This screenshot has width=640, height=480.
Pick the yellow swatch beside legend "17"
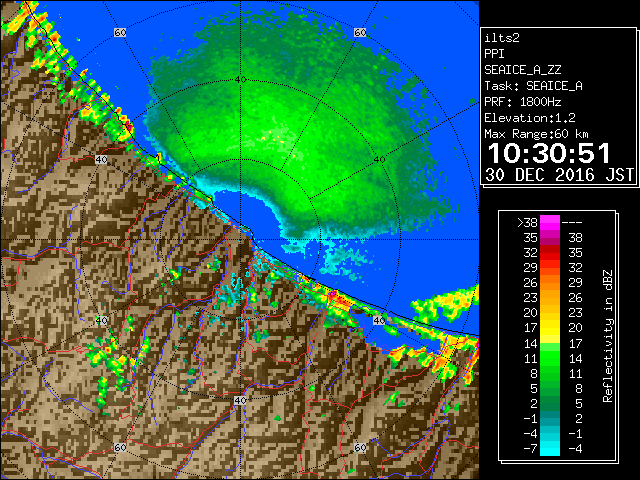pos(550,328)
